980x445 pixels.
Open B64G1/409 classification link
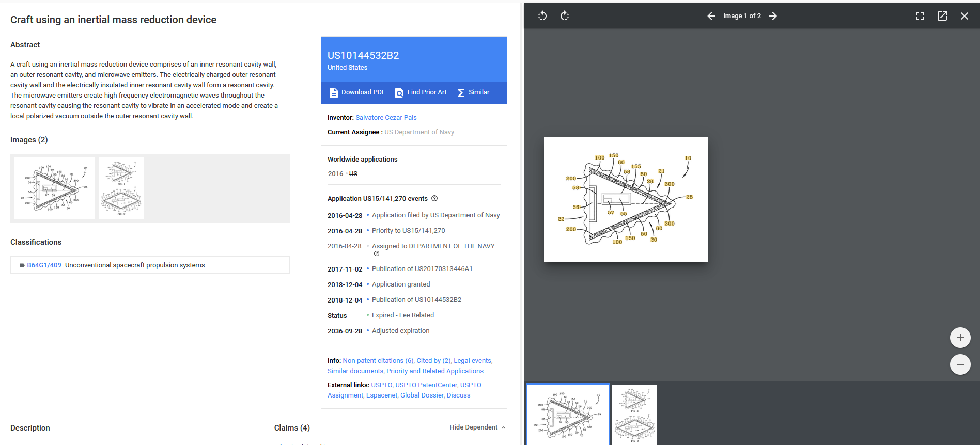point(44,265)
